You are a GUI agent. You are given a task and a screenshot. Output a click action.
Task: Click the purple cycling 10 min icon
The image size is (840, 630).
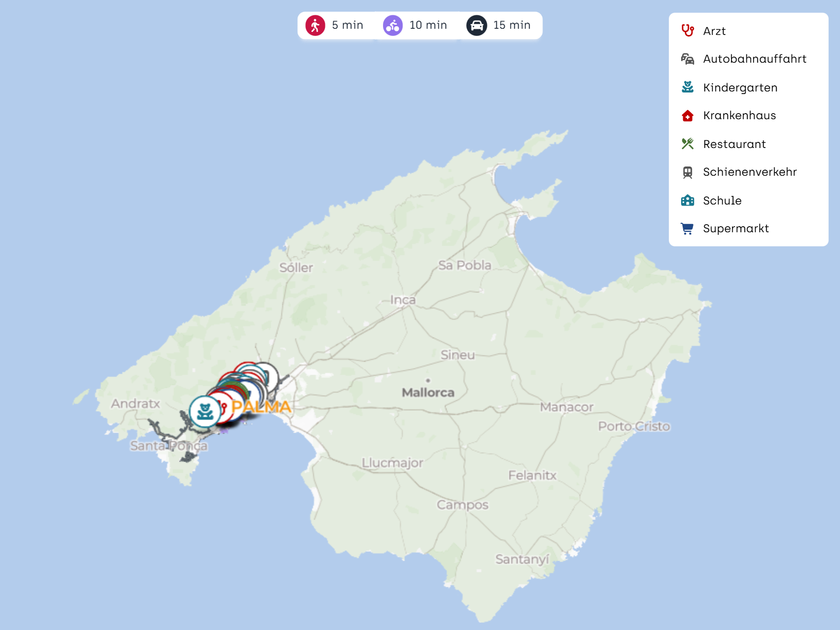pyautogui.click(x=393, y=25)
